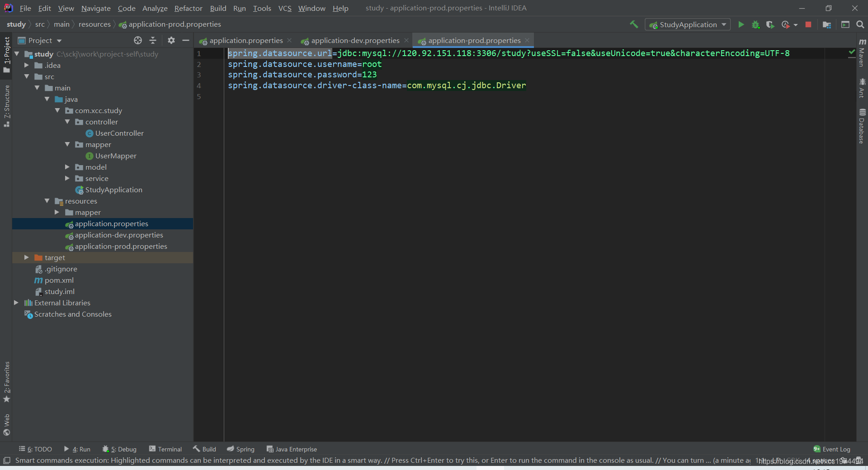The height and width of the screenshot is (470, 868).
Task: Open profiler dropdown arrow
Action: tap(796, 25)
